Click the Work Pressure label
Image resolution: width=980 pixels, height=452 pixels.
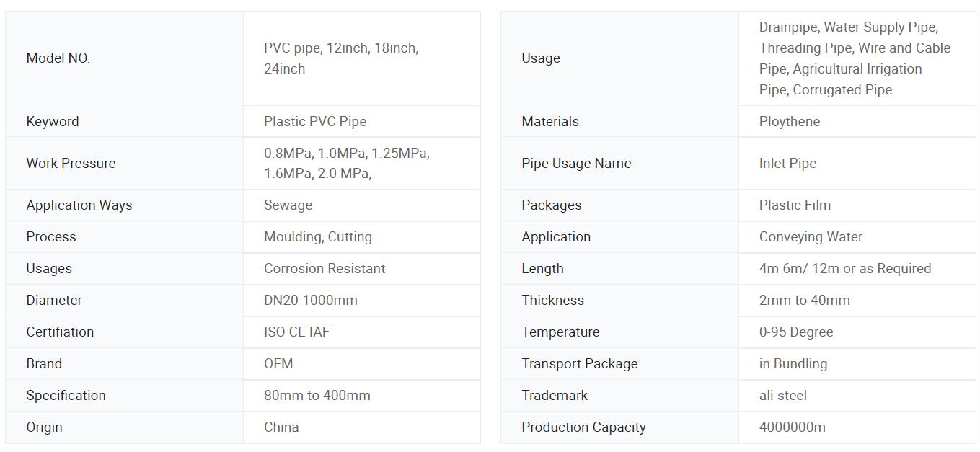[71, 163]
